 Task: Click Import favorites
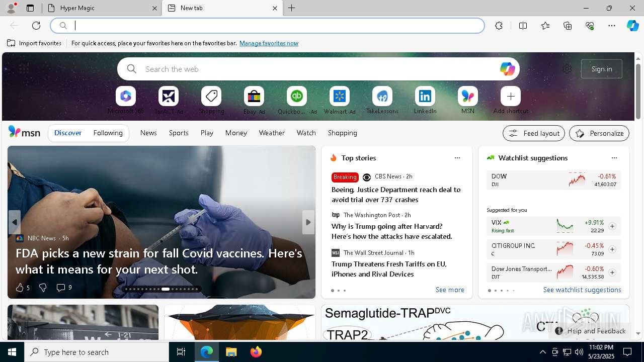34,43
